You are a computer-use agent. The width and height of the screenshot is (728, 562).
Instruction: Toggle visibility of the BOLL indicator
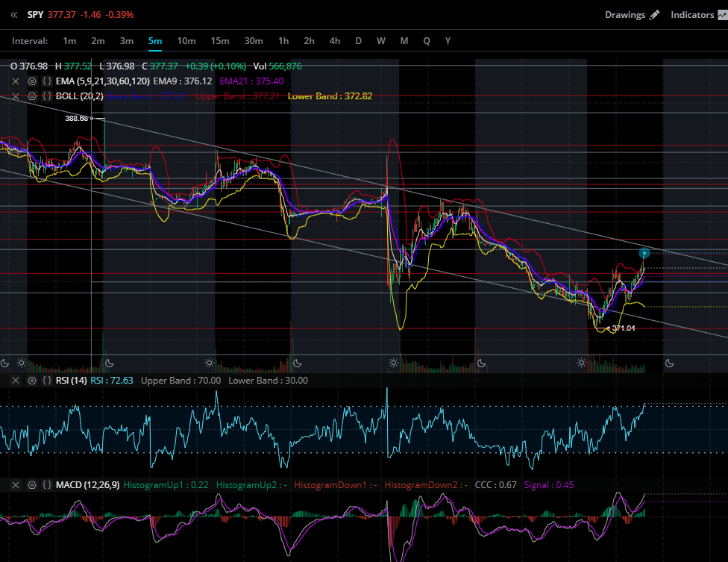(31, 96)
